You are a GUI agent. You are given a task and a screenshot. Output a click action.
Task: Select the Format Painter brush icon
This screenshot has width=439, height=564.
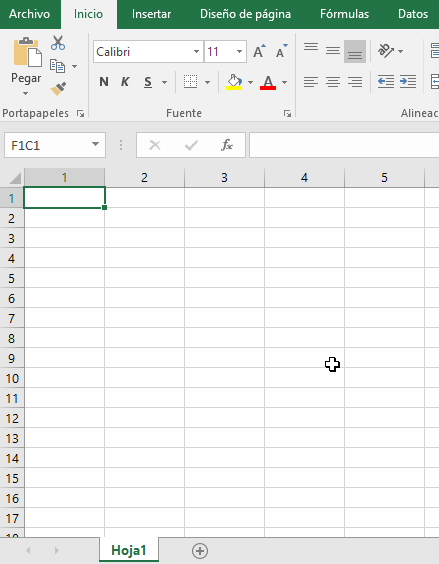(58, 88)
